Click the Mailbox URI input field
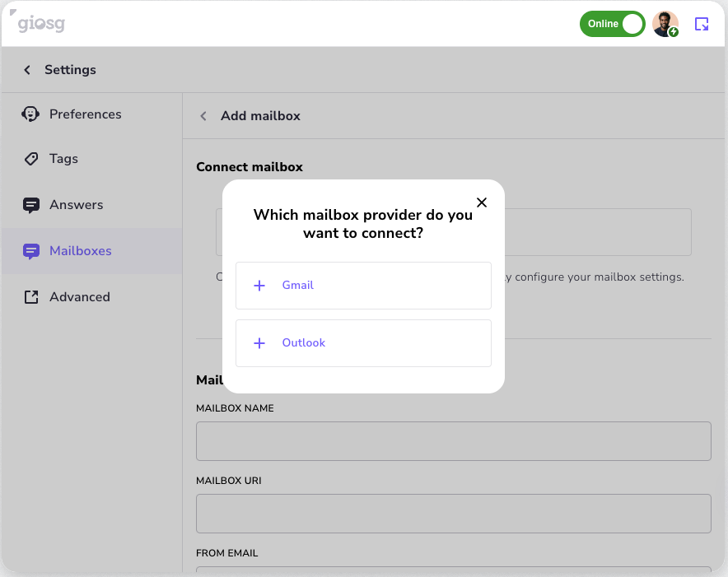Image resolution: width=728 pixels, height=577 pixels. [x=453, y=514]
